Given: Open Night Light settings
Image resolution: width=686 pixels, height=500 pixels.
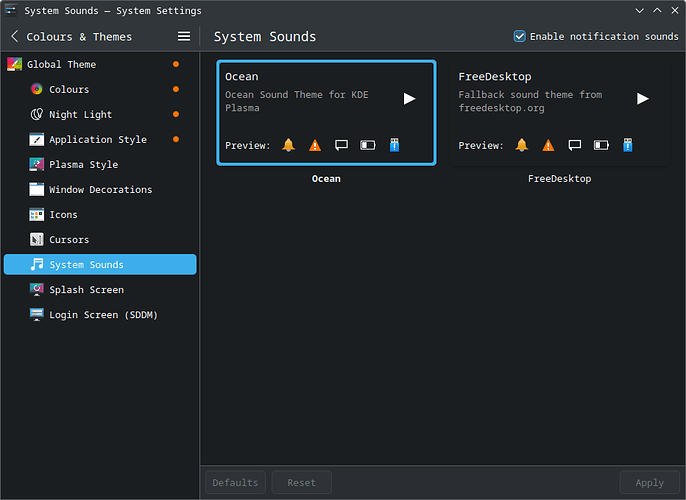Looking at the screenshot, I should click(100, 114).
